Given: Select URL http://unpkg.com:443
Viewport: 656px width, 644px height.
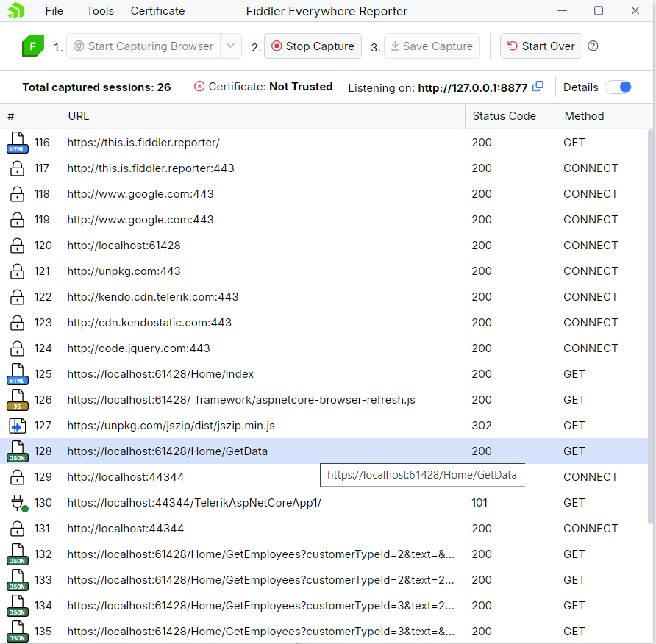Looking at the screenshot, I should (x=124, y=271).
